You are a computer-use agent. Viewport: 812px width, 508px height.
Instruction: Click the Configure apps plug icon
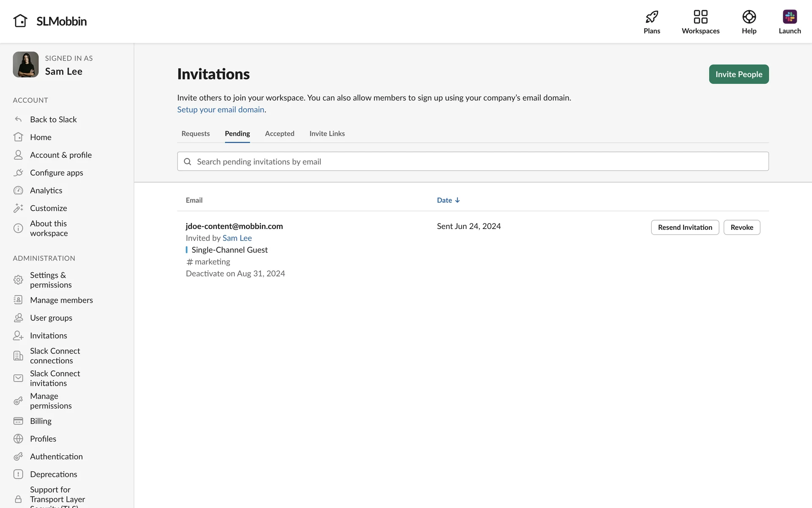point(18,173)
